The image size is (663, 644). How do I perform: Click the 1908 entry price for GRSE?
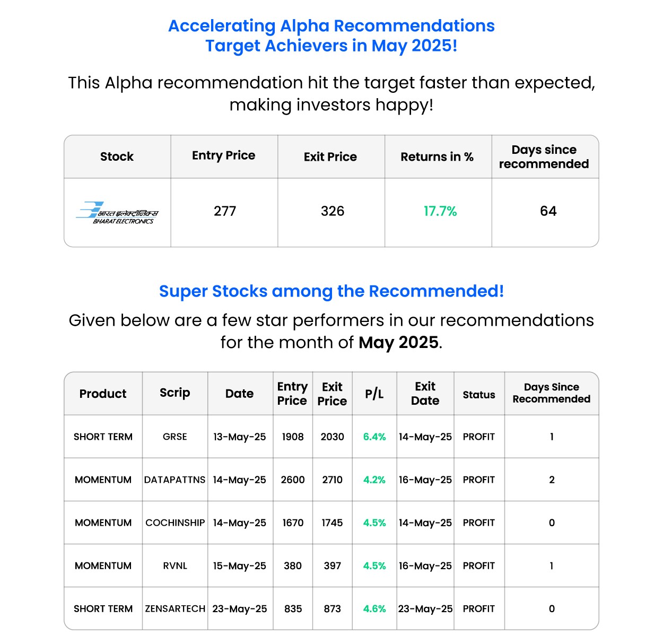point(293,437)
